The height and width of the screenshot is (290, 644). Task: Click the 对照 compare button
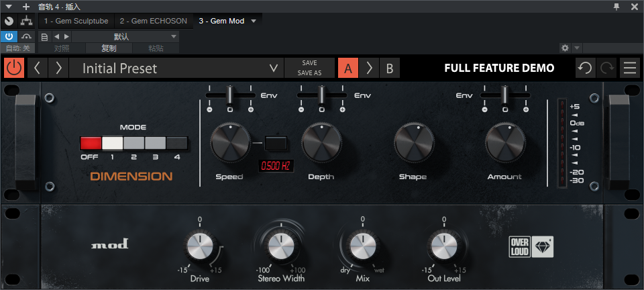[x=62, y=48]
